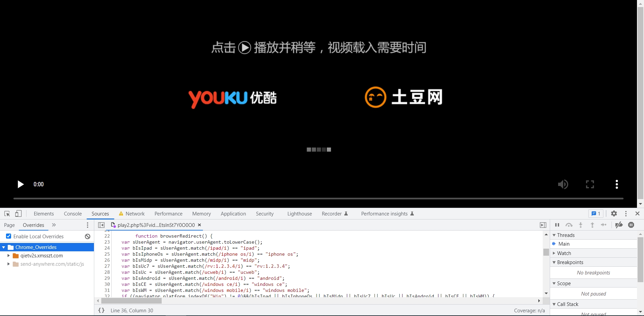Viewport: 644px width, 316px height.
Task: Go to the Memory tab
Action: [x=202, y=214]
